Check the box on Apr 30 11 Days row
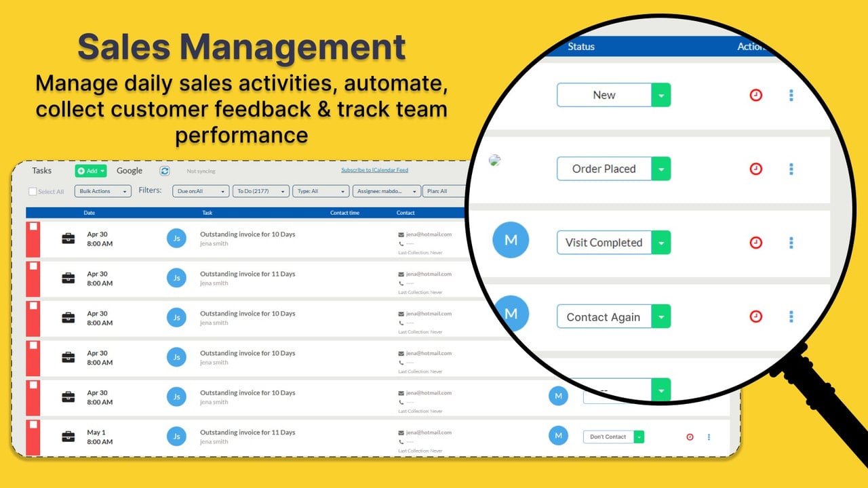 [x=33, y=266]
